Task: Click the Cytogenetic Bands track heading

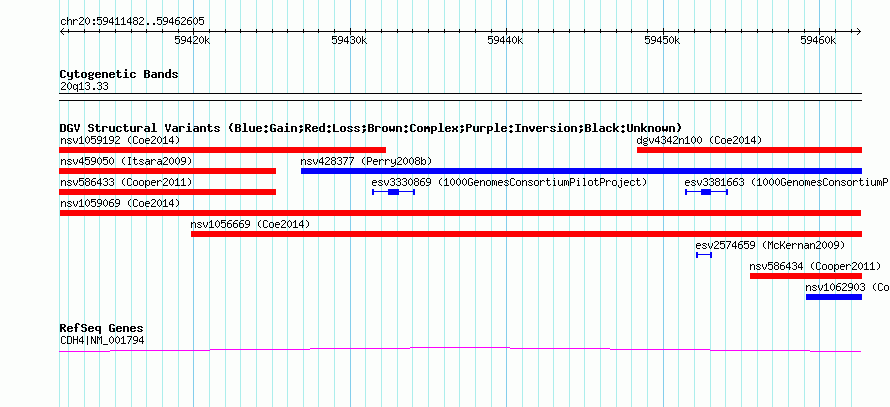Action: 119,74
